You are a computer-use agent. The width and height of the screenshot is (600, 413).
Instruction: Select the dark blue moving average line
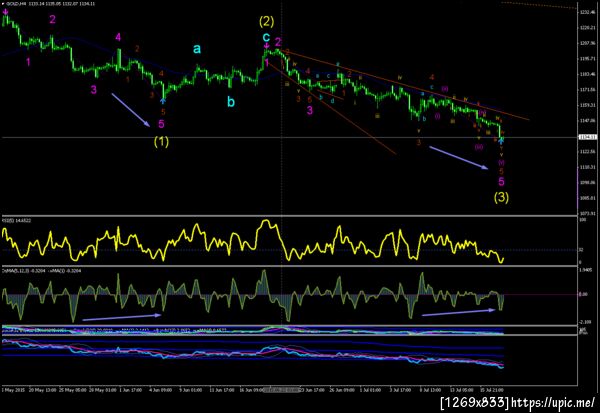(69, 38)
